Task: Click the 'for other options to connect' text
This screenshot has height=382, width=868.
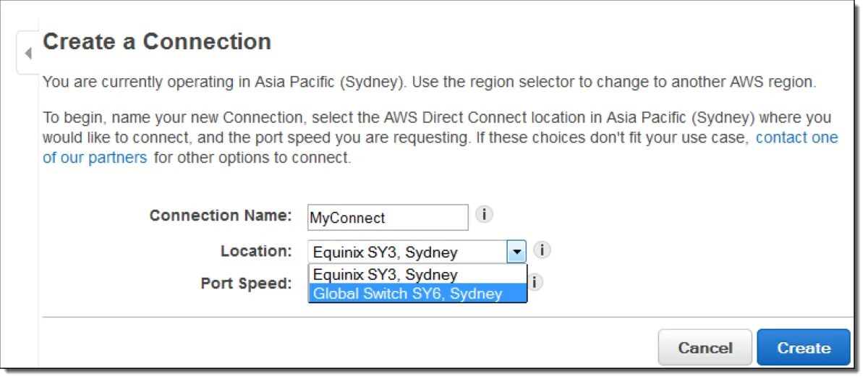Action: (252, 158)
